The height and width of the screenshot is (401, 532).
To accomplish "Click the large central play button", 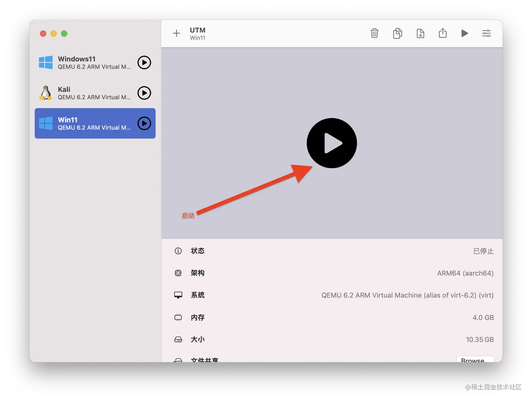I will pyautogui.click(x=332, y=143).
